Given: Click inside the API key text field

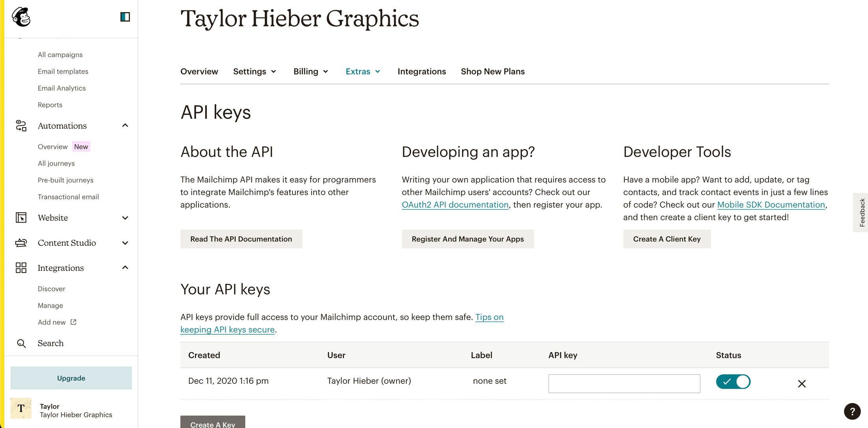Looking at the screenshot, I should 624,383.
